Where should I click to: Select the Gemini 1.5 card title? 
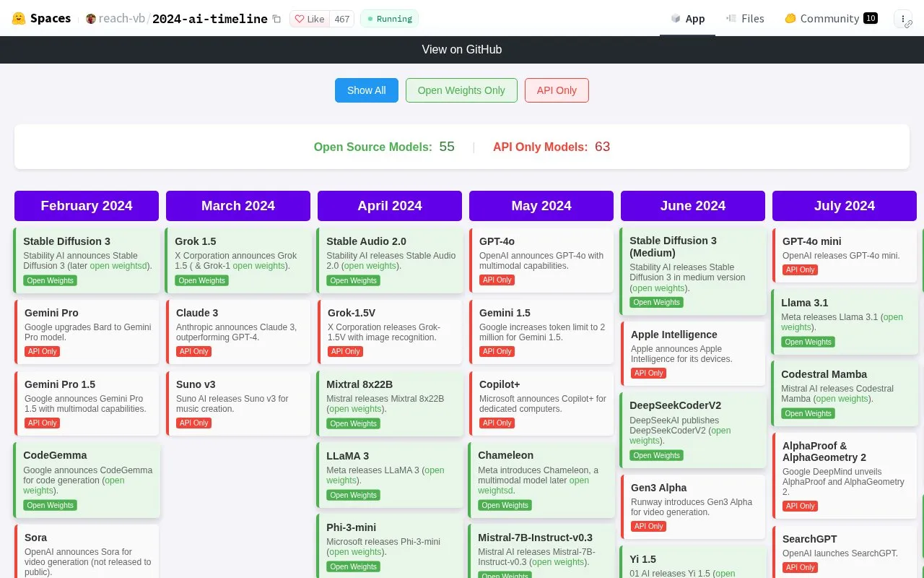click(505, 313)
